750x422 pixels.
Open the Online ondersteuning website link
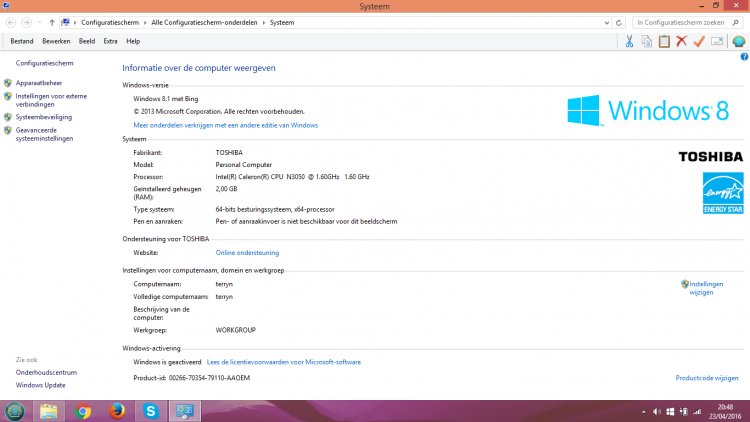coord(247,253)
